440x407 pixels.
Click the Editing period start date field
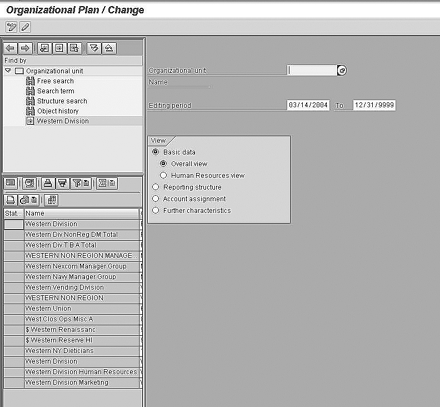point(308,105)
